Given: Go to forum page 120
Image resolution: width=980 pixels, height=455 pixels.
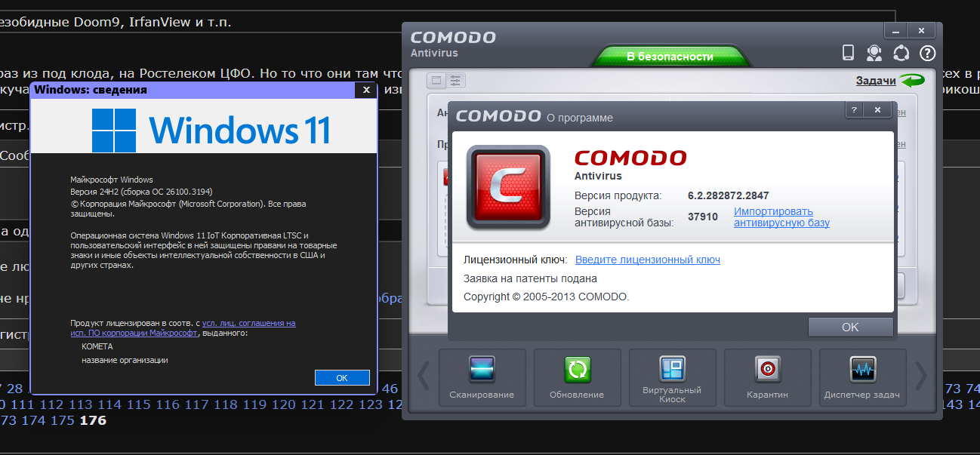Looking at the screenshot, I should point(283,405).
